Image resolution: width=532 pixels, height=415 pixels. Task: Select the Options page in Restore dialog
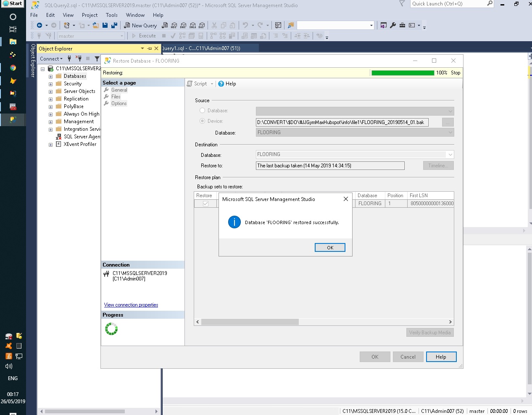click(119, 103)
